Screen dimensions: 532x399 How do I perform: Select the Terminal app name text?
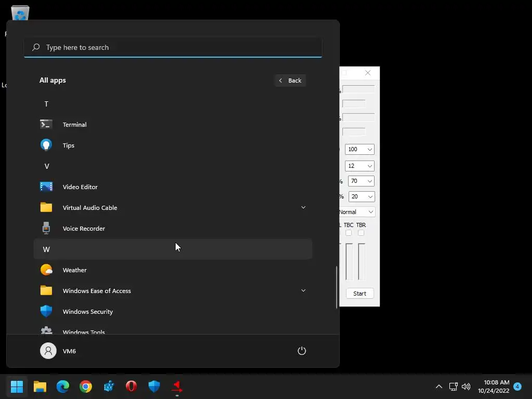[x=75, y=125]
